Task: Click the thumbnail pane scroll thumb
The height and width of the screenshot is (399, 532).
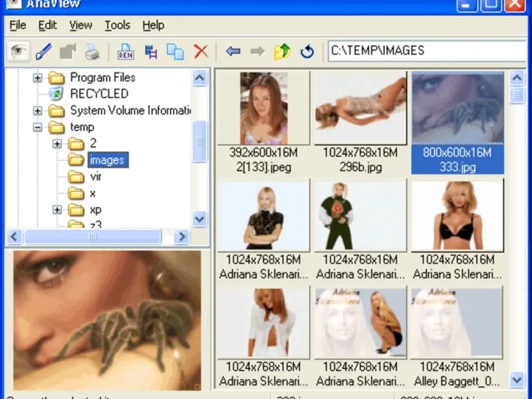Action: coord(517,95)
